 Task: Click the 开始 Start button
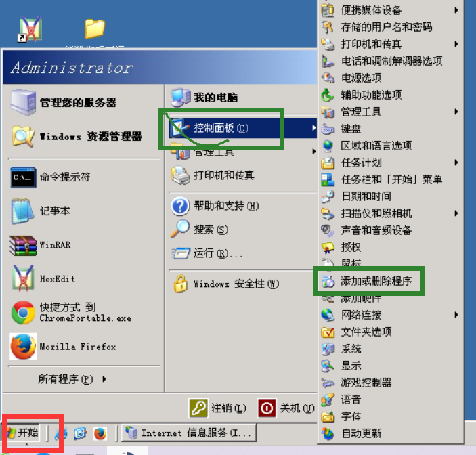(23, 433)
